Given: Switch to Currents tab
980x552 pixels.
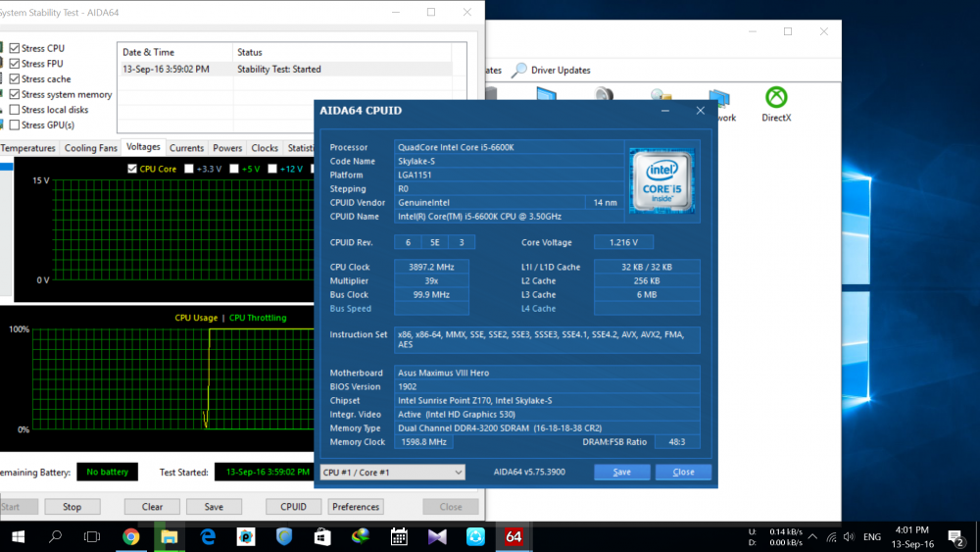Looking at the screenshot, I should pos(186,148).
